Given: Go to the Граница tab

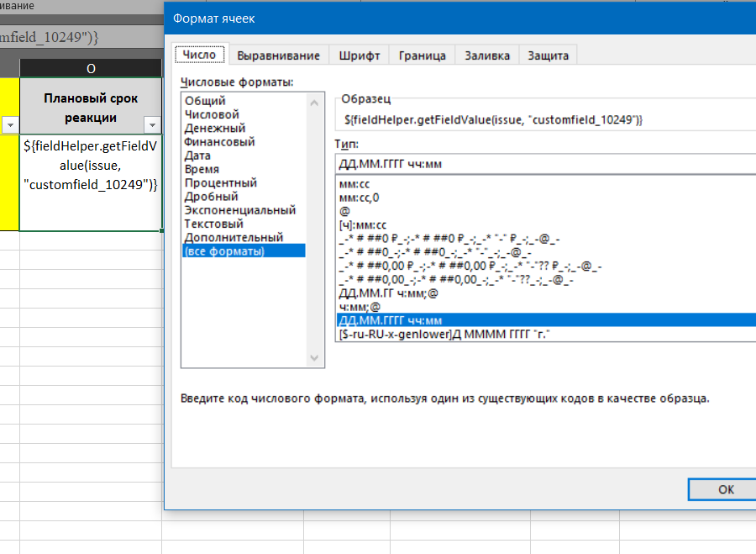Looking at the screenshot, I should 422,55.
